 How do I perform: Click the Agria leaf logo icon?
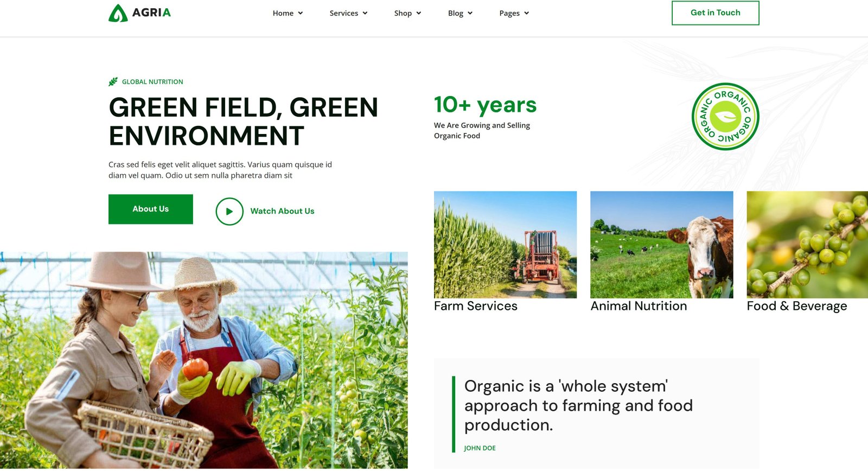click(x=118, y=13)
